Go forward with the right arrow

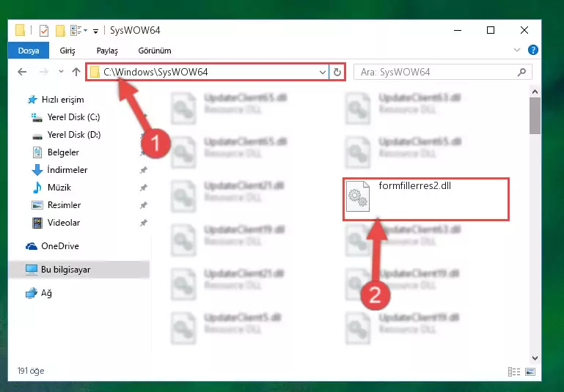point(43,72)
